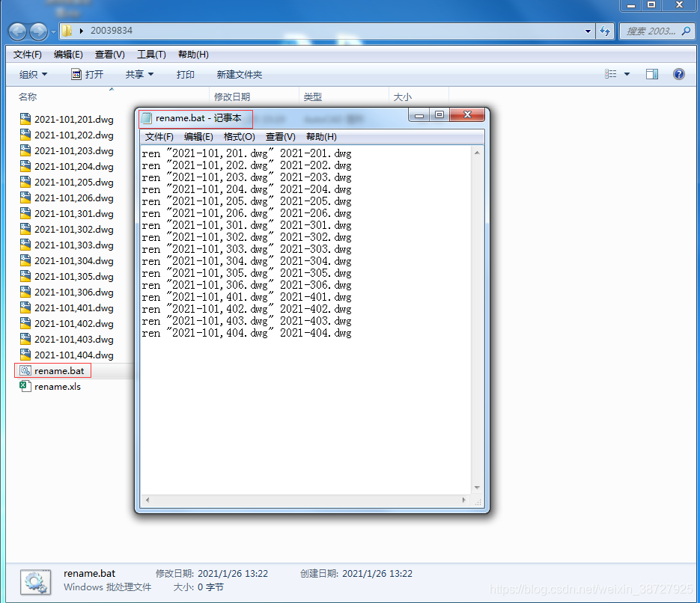Click in text line ending 2021-301.dwg
The image size is (700, 603).
point(246,225)
